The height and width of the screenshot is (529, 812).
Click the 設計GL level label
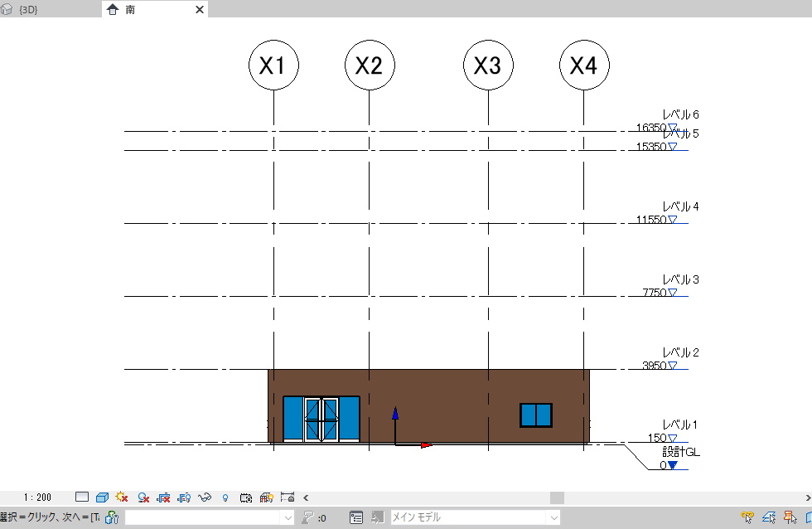click(x=681, y=452)
